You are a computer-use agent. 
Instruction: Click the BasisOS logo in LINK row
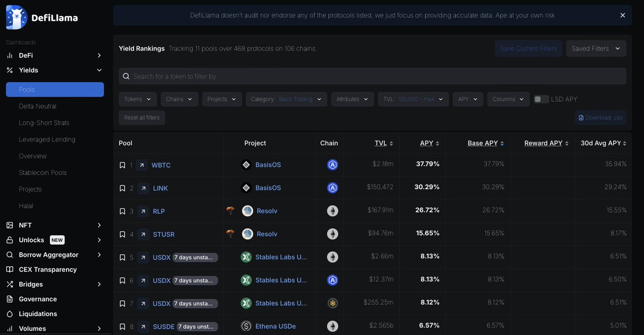(x=246, y=188)
